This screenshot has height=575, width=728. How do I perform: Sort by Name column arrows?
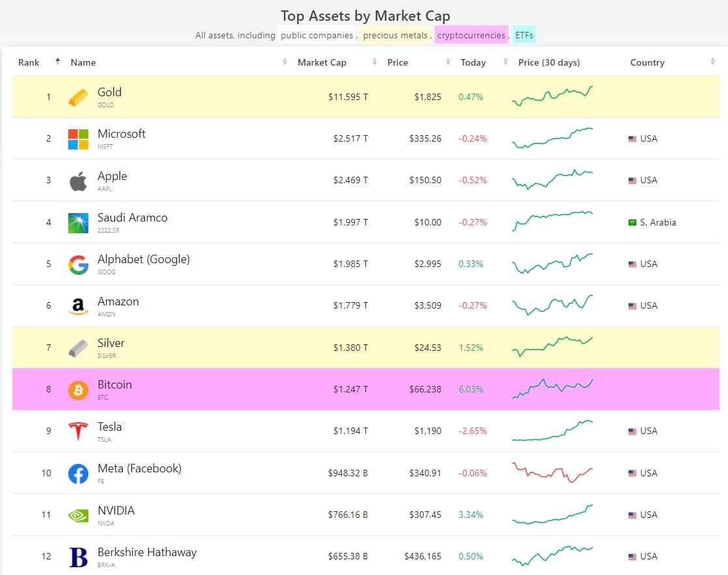click(285, 61)
